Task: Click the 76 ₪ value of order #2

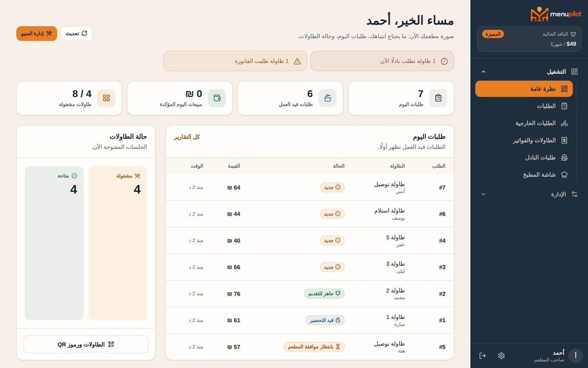Action: tap(234, 294)
